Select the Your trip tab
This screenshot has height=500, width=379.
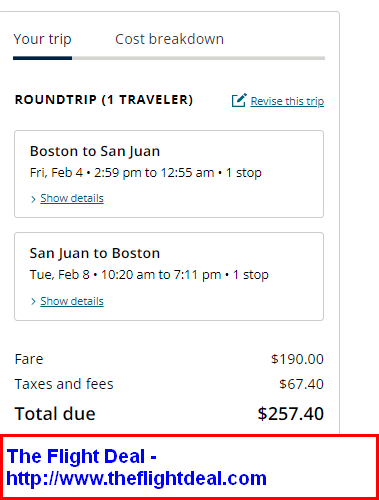[x=42, y=39]
